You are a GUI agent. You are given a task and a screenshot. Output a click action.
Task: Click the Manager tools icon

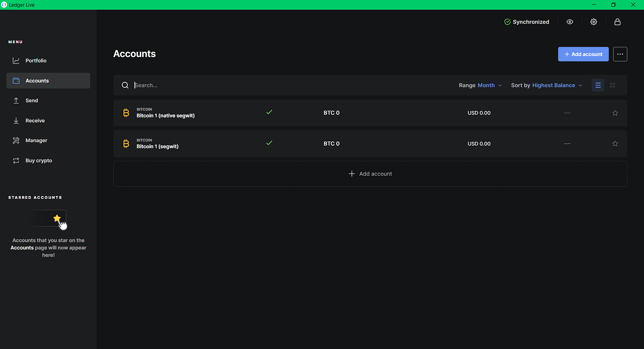[16, 141]
